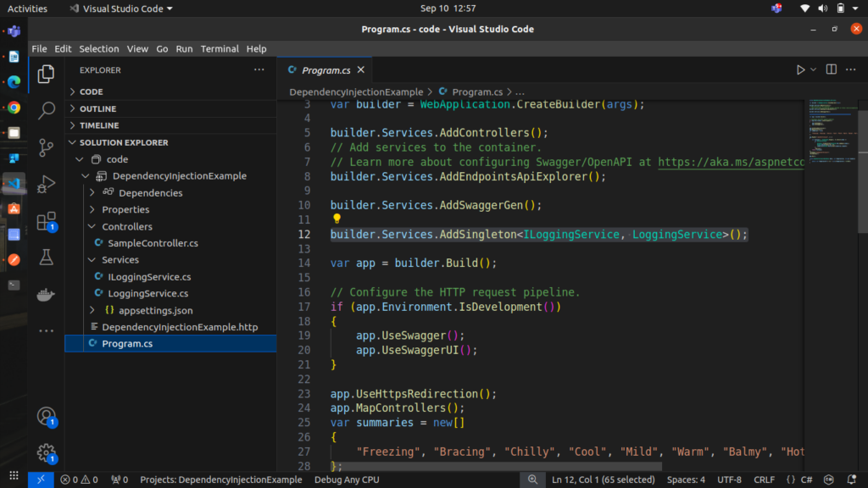Expand the OUTLINE section
Screen dimensions: 868x488
[x=98, y=108]
